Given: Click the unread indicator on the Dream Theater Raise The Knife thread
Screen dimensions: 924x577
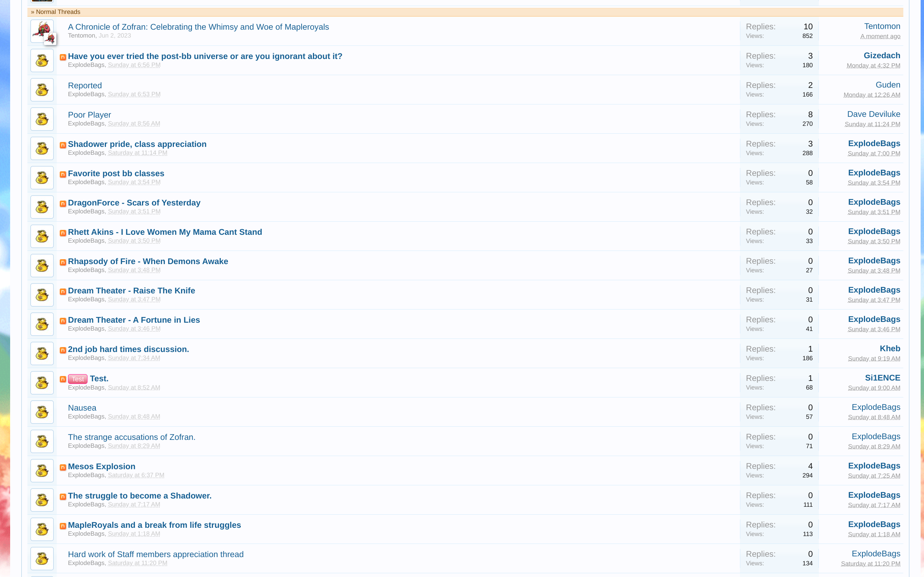Looking at the screenshot, I should tap(63, 292).
